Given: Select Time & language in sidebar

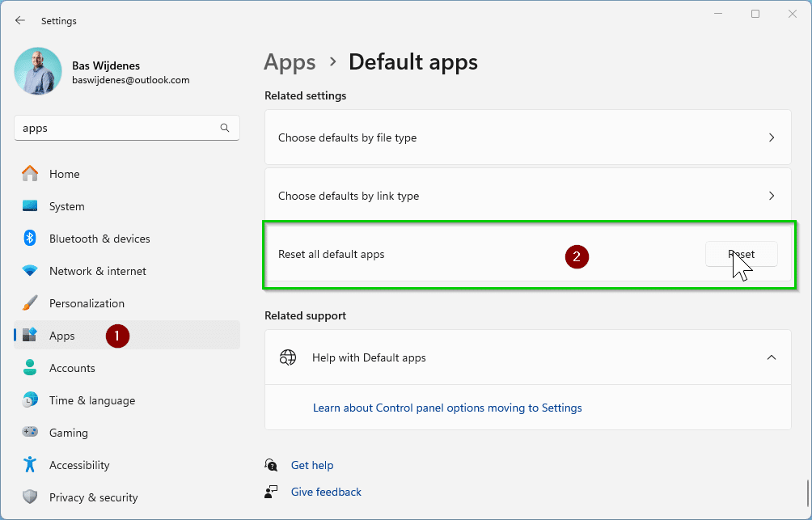Looking at the screenshot, I should [x=91, y=400].
